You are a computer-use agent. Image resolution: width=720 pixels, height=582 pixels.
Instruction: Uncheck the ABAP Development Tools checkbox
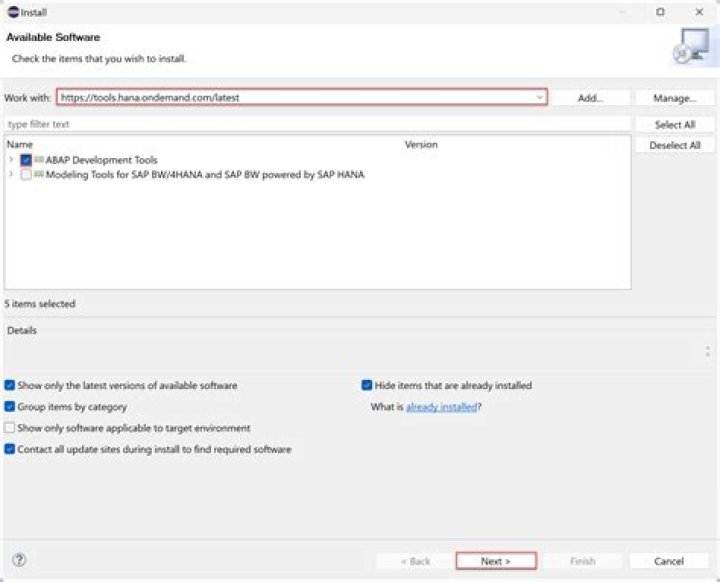(26, 160)
